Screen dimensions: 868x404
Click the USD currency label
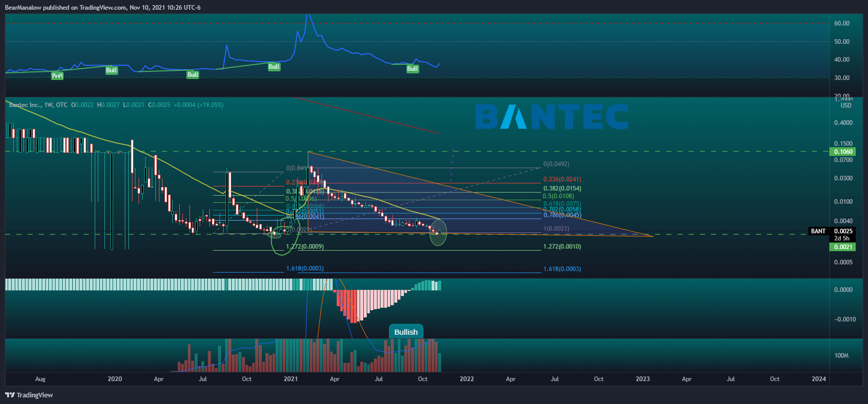tap(846, 105)
